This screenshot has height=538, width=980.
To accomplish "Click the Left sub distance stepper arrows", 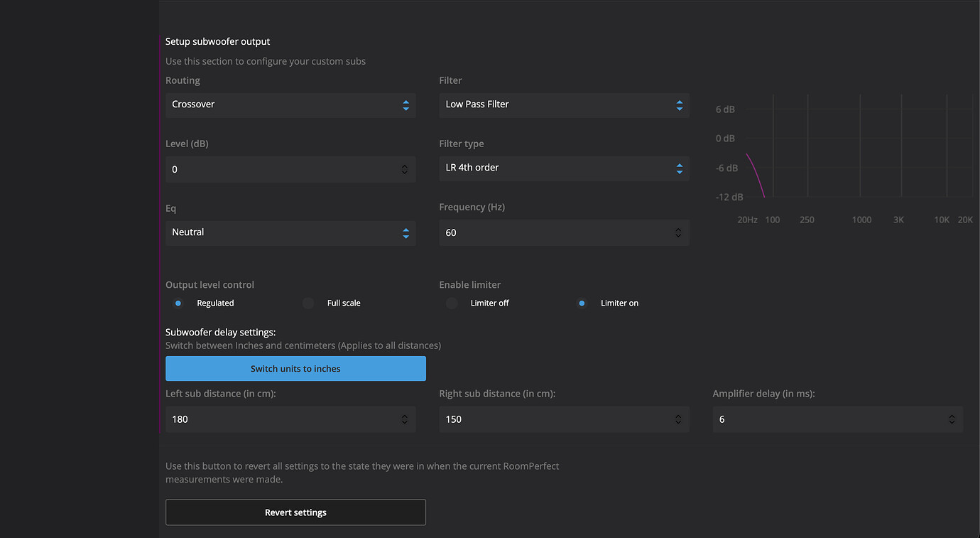I will (405, 419).
